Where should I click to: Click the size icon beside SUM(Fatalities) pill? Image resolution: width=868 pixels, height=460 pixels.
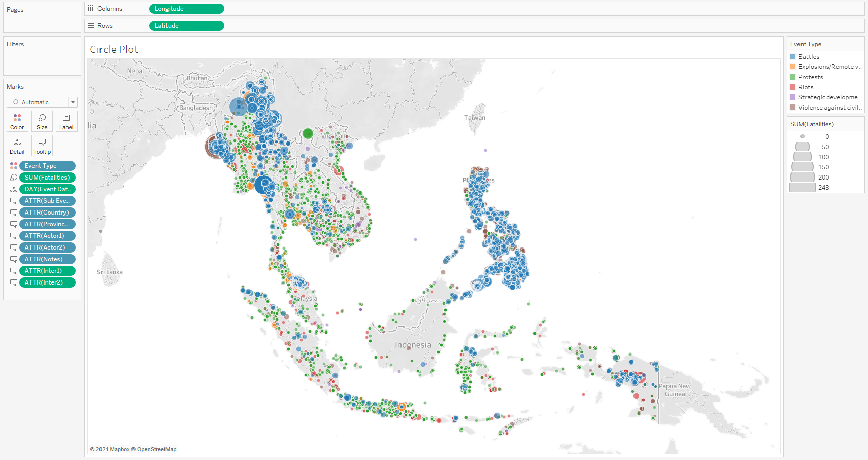point(14,178)
